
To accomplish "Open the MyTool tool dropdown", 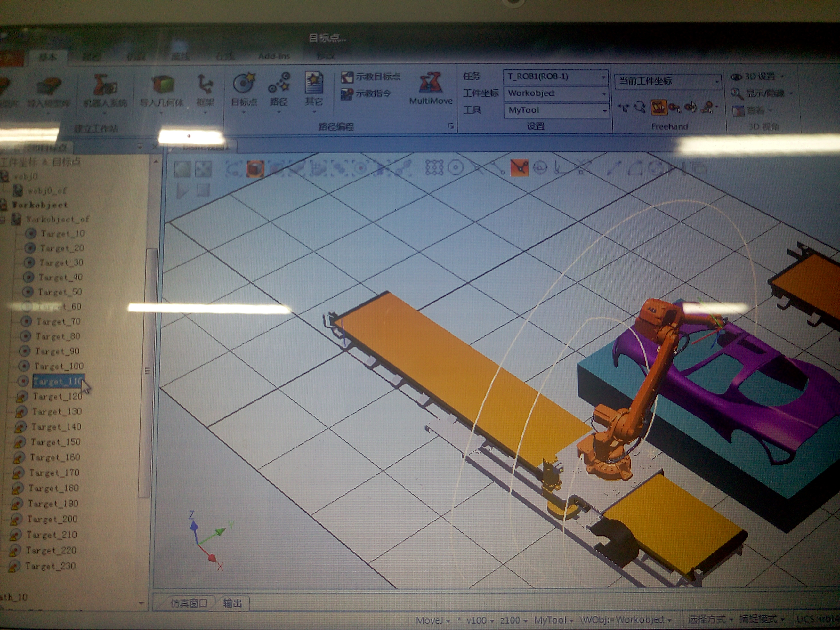I will [604, 111].
